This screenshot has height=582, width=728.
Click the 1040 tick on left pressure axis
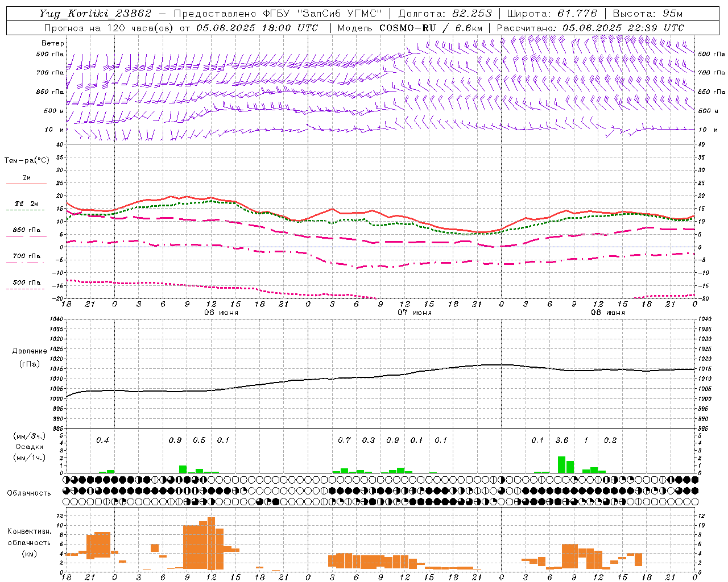55,319
